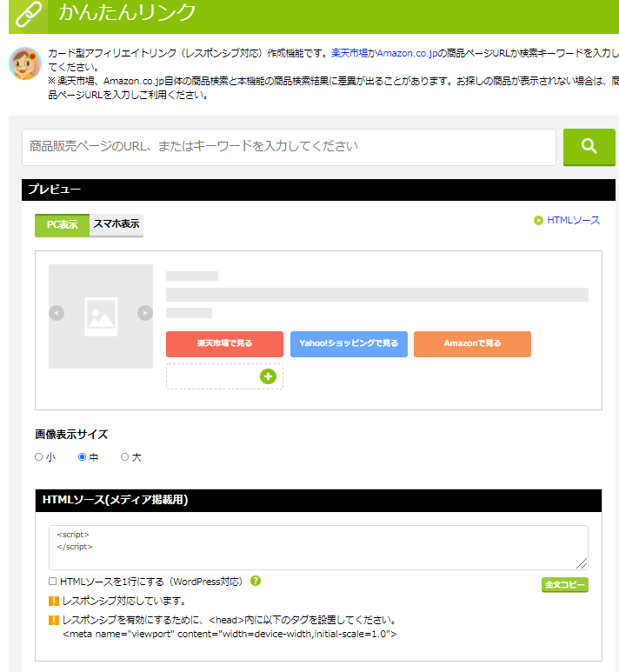Viewport: 619px width, 672px height.
Task: Click the HTMLソース arrow icon
Action: (x=538, y=220)
